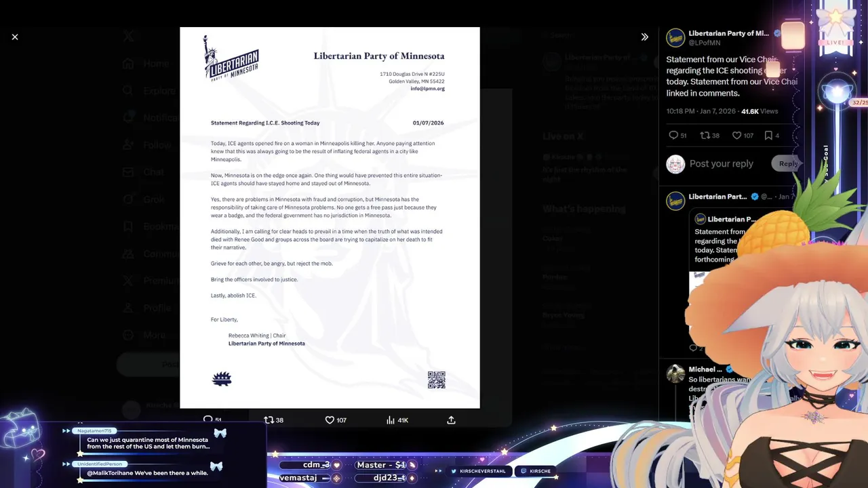Click the address '1710 Douglas Drive N #225U'
Viewport: 868px width, 488px height.
[x=412, y=74]
